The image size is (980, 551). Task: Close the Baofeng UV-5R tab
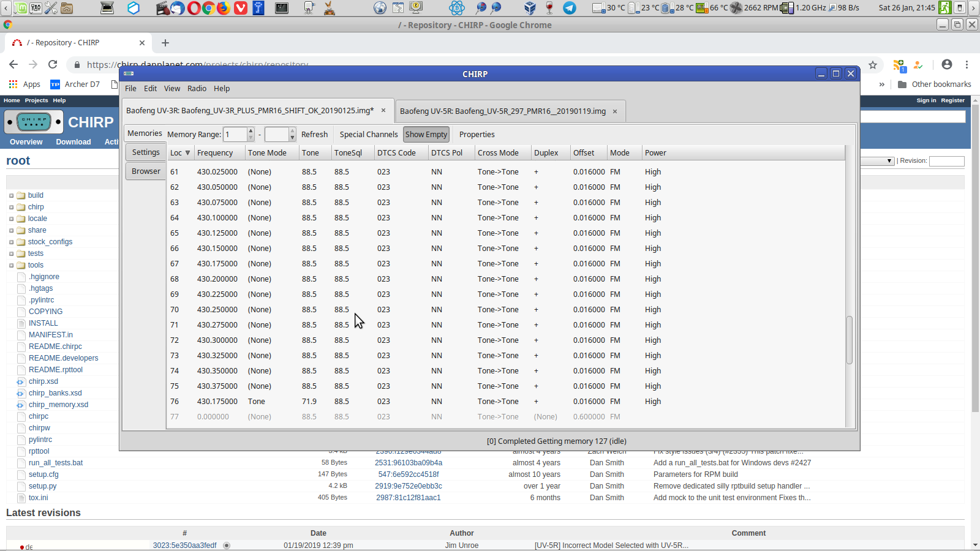[x=615, y=111]
